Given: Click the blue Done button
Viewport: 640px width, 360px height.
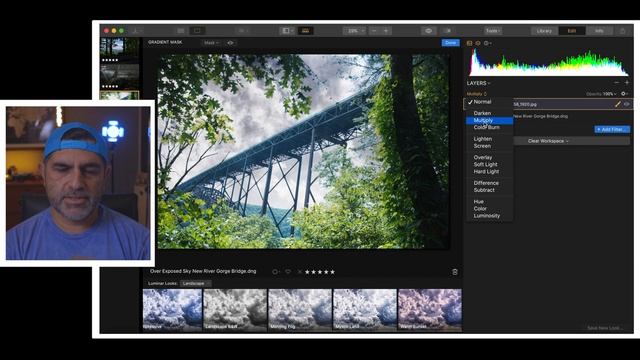Looking at the screenshot, I should [x=451, y=43].
